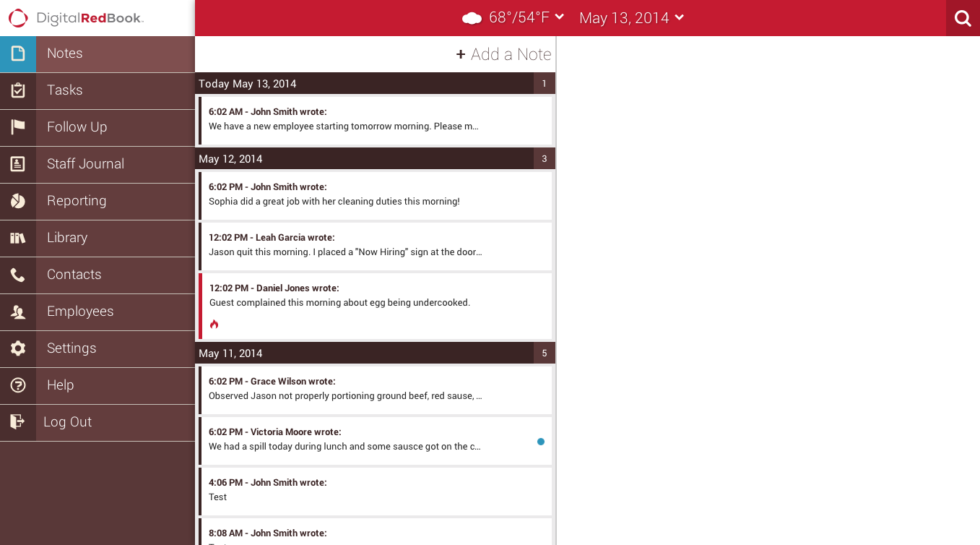Open the Library menu label
980x545 pixels.
point(67,238)
